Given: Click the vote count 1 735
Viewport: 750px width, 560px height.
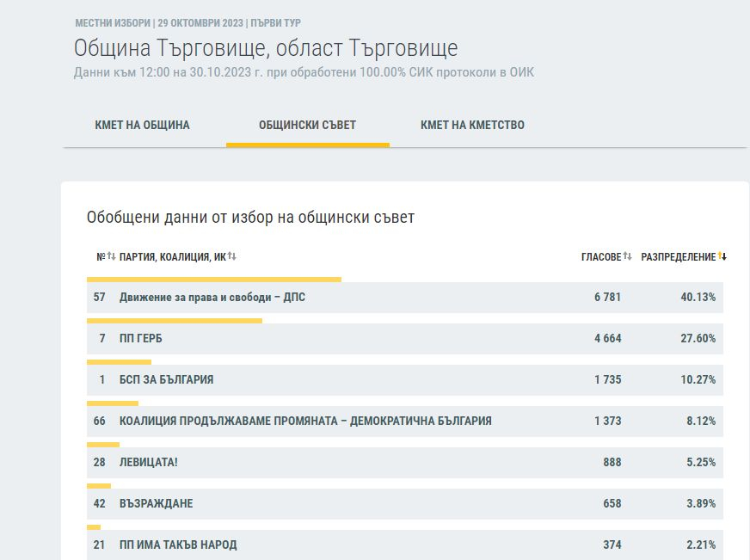Looking at the screenshot, I should tap(607, 379).
